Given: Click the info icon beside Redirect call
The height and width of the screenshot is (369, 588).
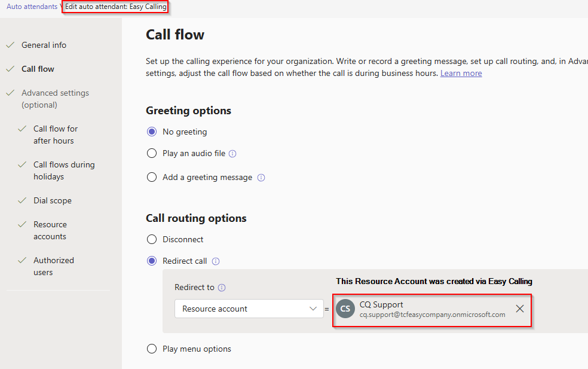Looking at the screenshot, I should [x=216, y=261].
